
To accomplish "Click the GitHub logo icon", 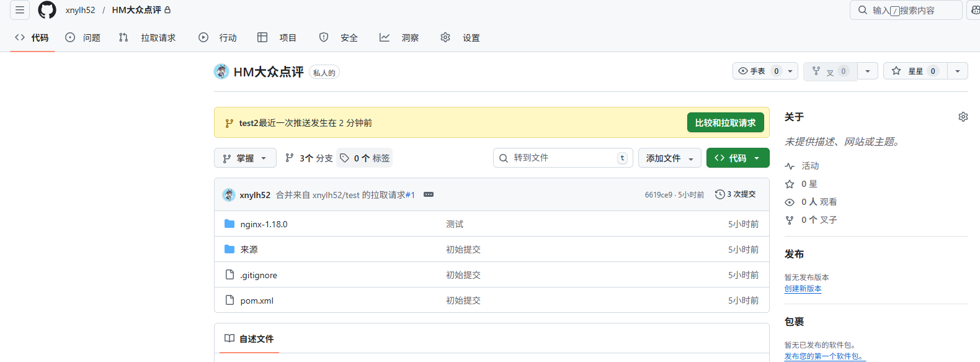I will tap(47, 10).
